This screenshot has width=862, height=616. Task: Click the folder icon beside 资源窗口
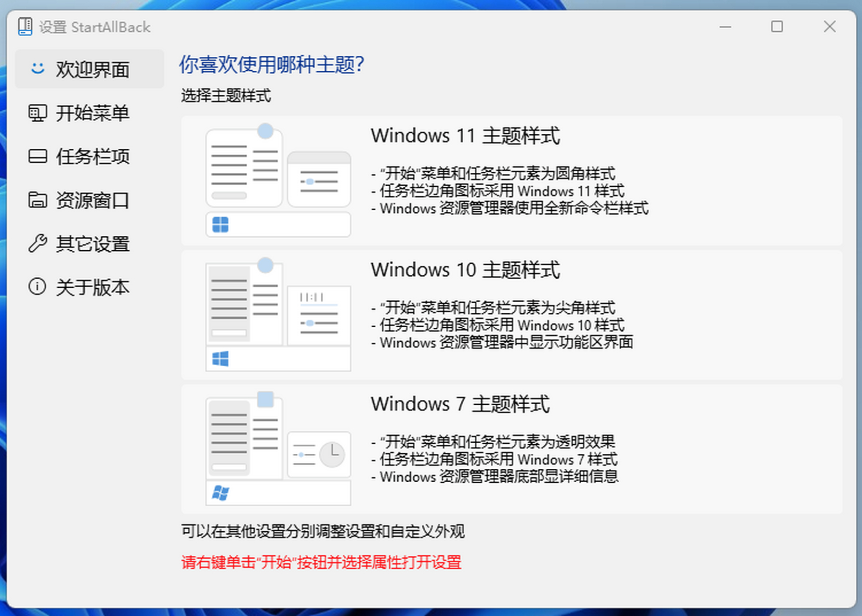[x=38, y=200]
